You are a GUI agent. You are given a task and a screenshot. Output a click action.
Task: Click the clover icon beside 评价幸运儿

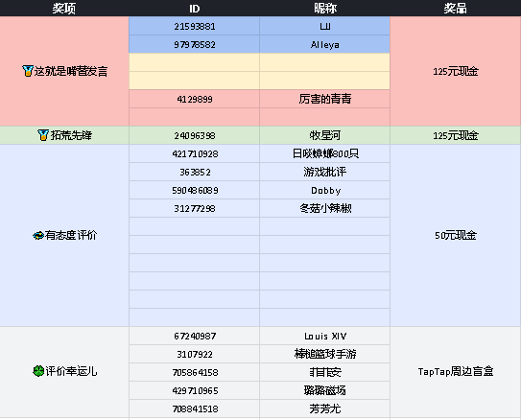click(38, 371)
